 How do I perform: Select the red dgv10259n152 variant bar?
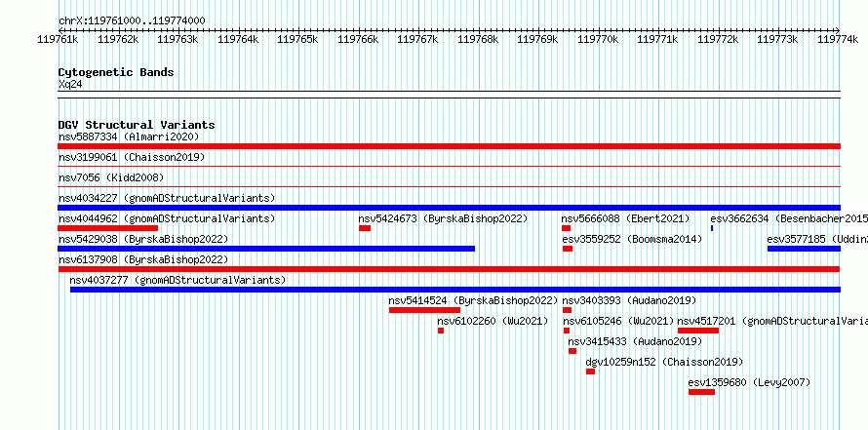point(591,371)
